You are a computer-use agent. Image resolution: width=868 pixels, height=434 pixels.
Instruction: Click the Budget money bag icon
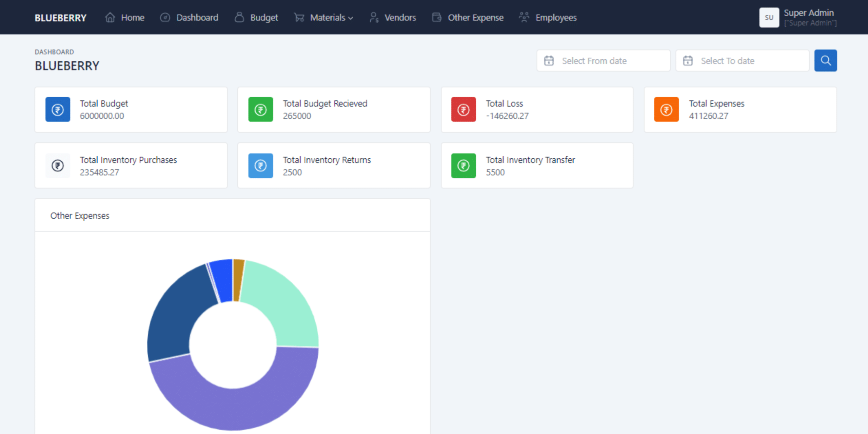coord(239,17)
